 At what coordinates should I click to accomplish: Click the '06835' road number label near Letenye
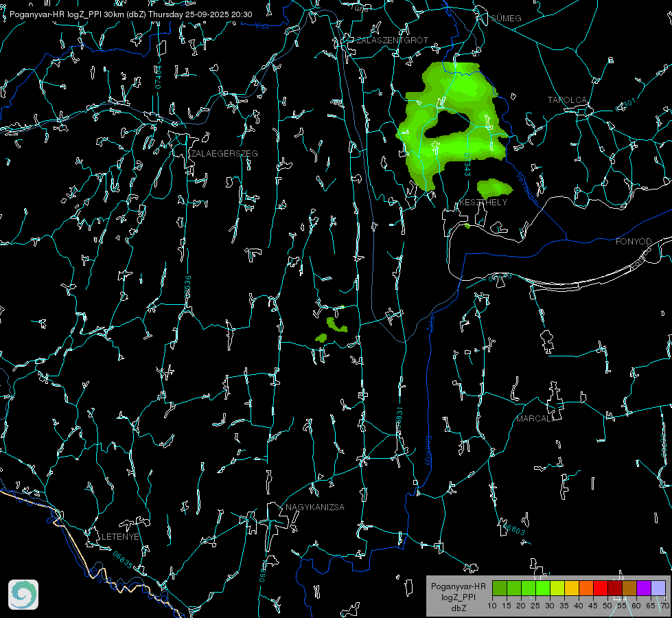coord(123,560)
